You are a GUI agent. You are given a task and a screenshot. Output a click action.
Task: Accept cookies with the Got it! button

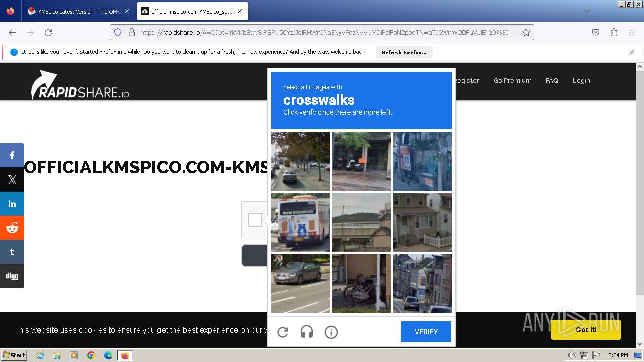(586, 330)
